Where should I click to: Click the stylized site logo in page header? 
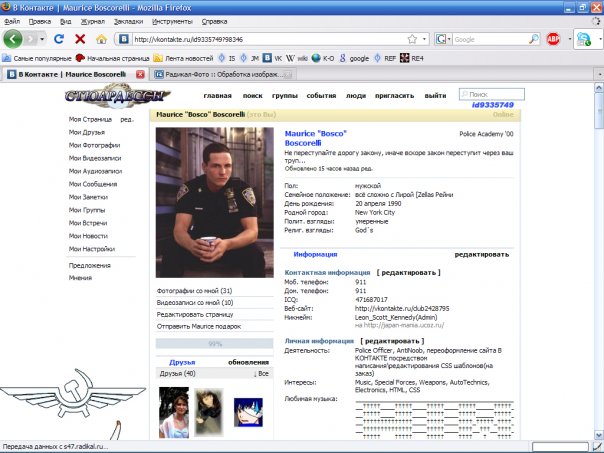[x=117, y=96]
